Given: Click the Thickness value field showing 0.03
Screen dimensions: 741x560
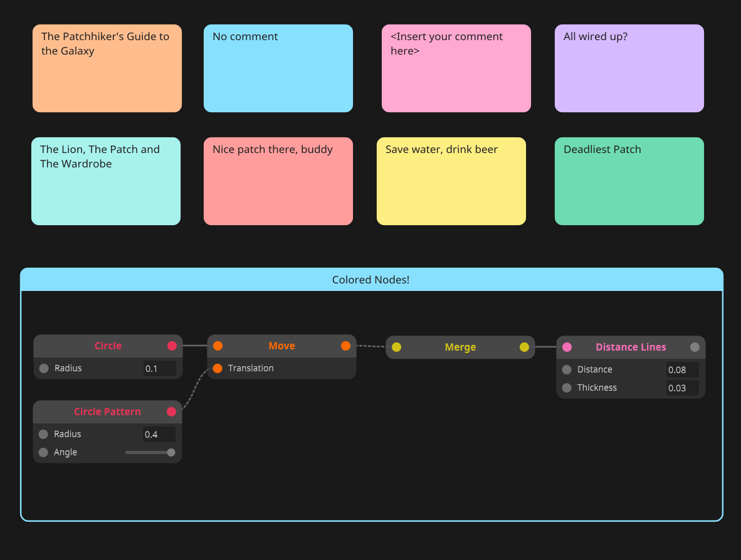Looking at the screenshot, I should pyautogui.click(x=681, y=388).
